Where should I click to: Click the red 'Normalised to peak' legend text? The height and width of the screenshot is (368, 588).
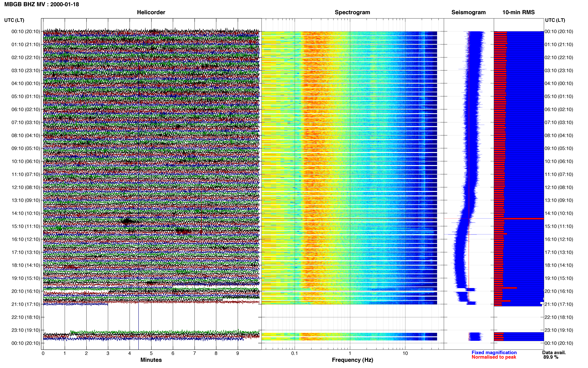click(494, 357)
